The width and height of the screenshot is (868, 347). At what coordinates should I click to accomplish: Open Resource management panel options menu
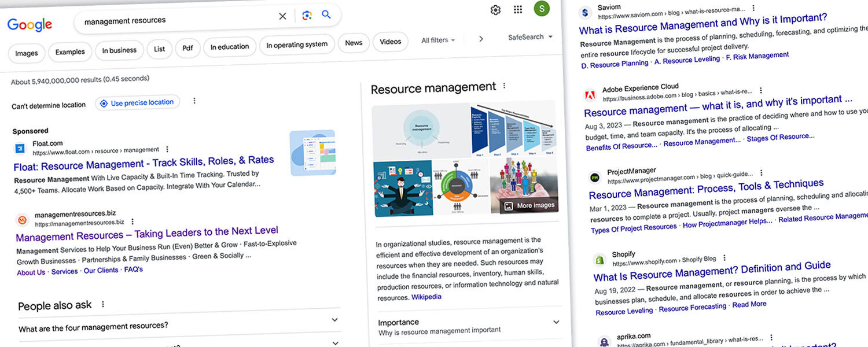504,86
